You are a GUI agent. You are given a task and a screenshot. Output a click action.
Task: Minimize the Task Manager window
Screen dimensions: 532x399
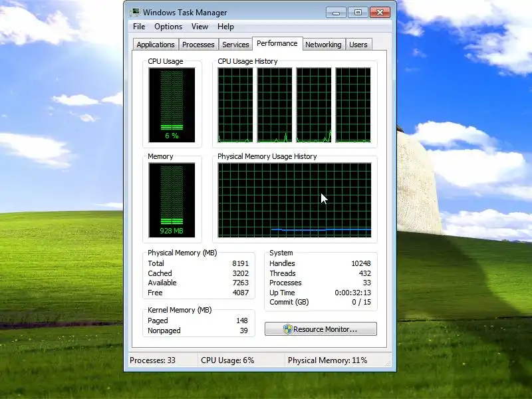tap(336, 13)
